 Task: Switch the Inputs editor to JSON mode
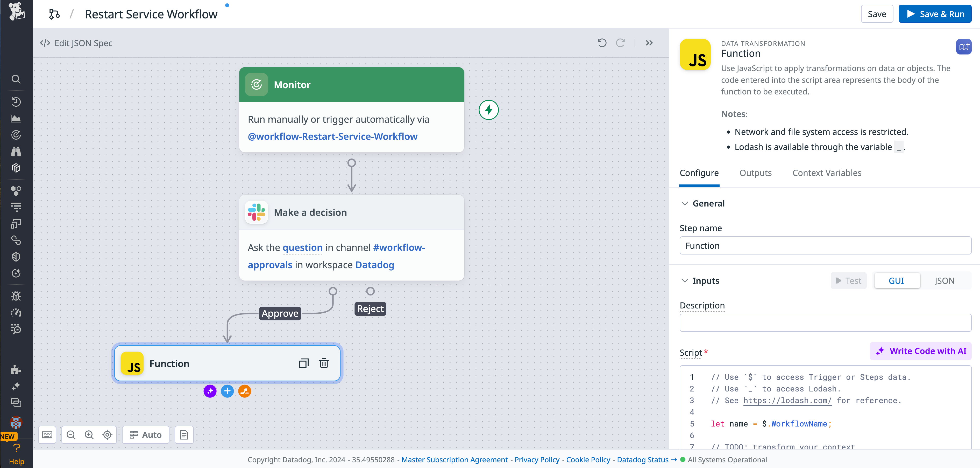point(945,281)
